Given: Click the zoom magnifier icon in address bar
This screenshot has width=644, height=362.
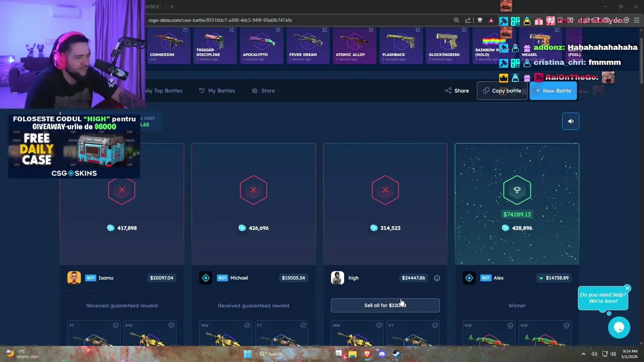Looking at the screenshot, I should [456, 20].
